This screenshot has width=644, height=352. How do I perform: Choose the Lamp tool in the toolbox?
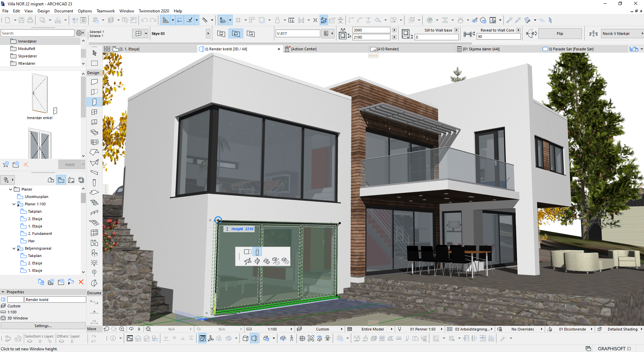point(95,263)
